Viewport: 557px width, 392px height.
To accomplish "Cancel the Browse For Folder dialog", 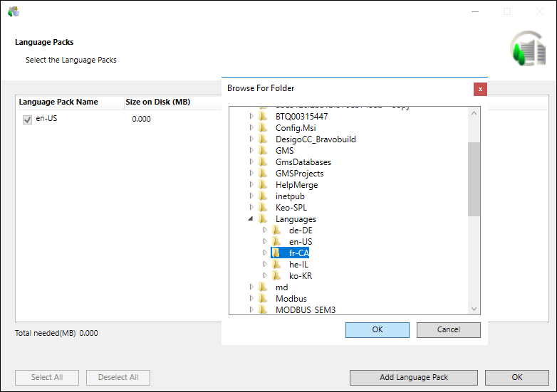I will click(x=448, y=329).
